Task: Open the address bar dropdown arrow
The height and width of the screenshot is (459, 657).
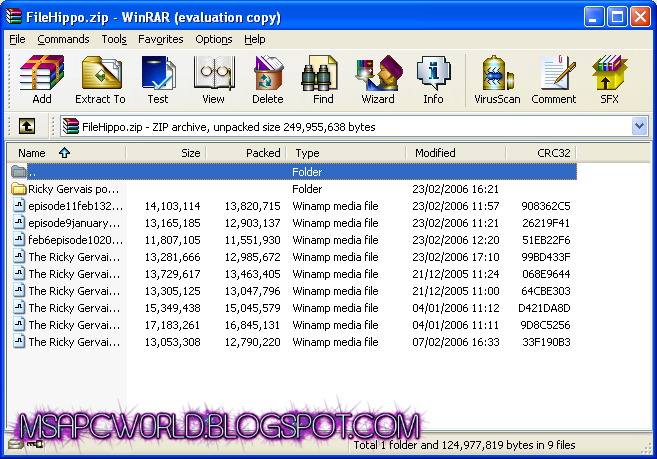Action: point(639,126)
